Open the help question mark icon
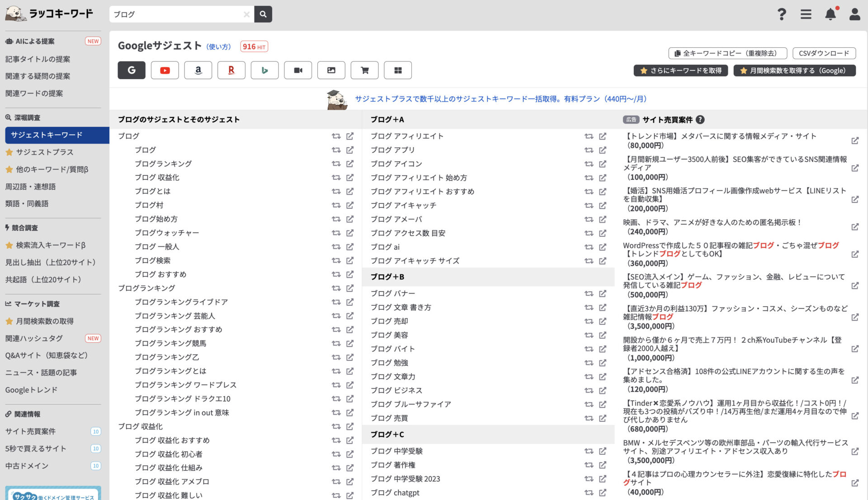Viewport: 868px width, 500px height. coord(782,14)
